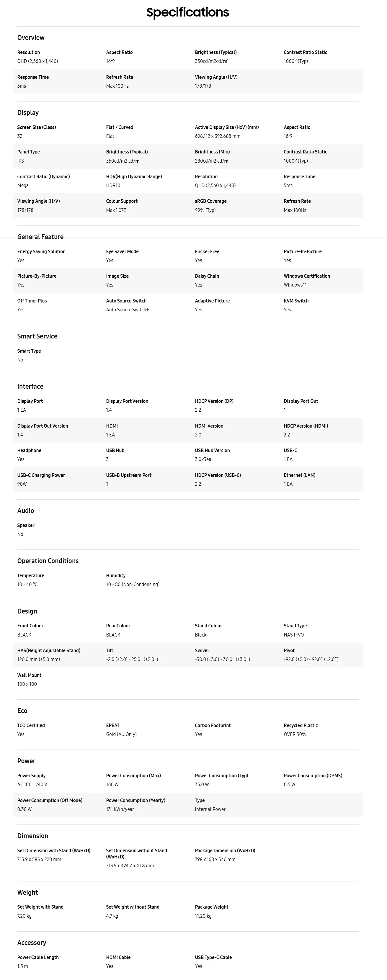Select the HDR10 value text
Image resolution: width=387 pixels, height=980 pixels.
pyautogui.click(x=113, y=186)
